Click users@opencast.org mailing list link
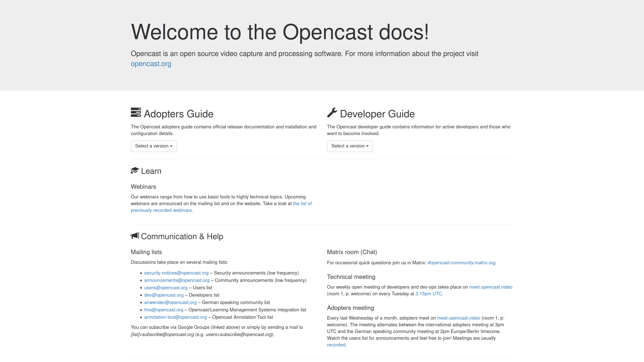This screenshot has width=644, height=362. click(166, 288)
